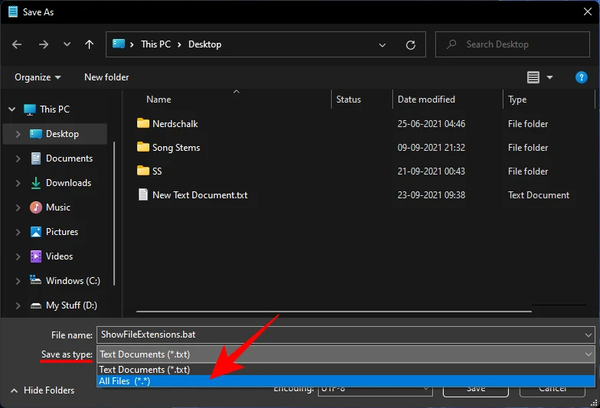This screenshot has height=408, width=600.
Task: Select New Text Document.txt file
Action: pyautogui.click(x=200, y=195)
